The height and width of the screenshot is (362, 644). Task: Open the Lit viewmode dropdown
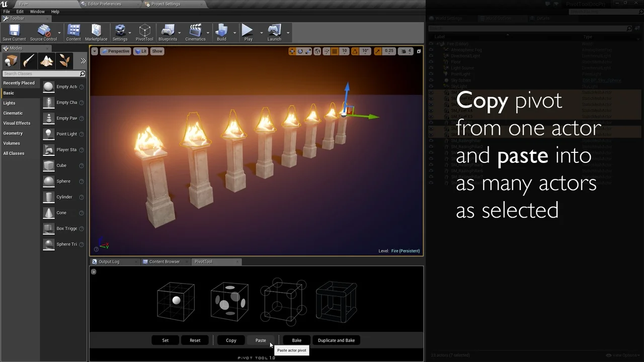tap(140, 51)
